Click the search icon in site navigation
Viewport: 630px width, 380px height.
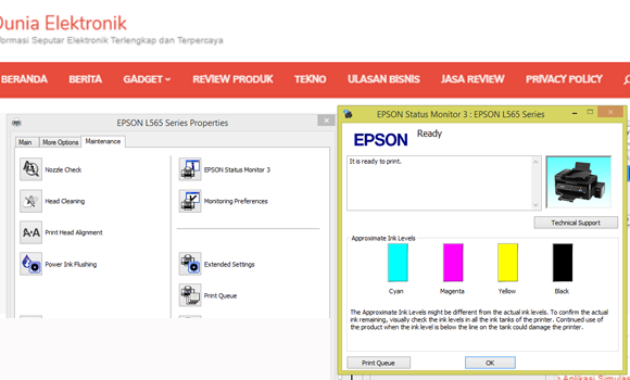coord(626,80)
